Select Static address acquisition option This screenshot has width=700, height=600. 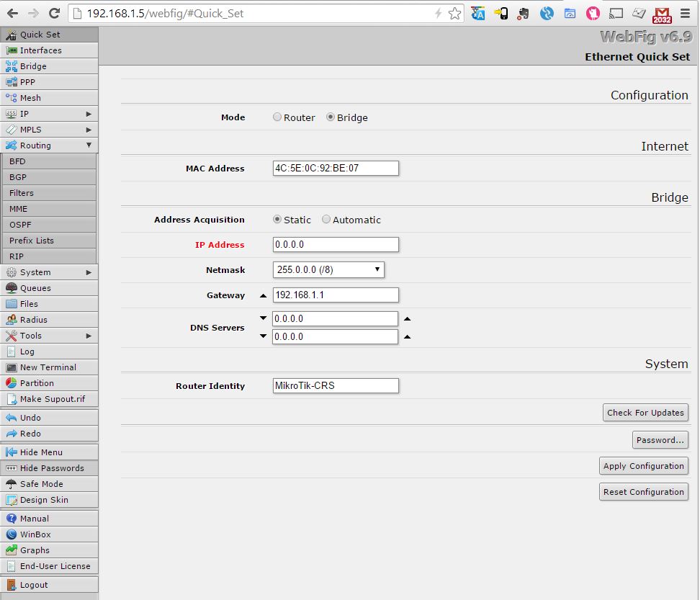(x=277, y=220)
